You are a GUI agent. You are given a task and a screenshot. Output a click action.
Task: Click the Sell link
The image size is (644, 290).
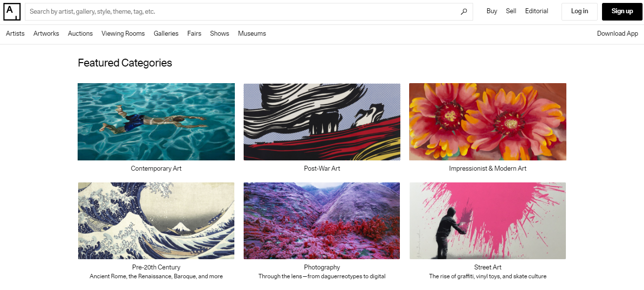(511, 11)
